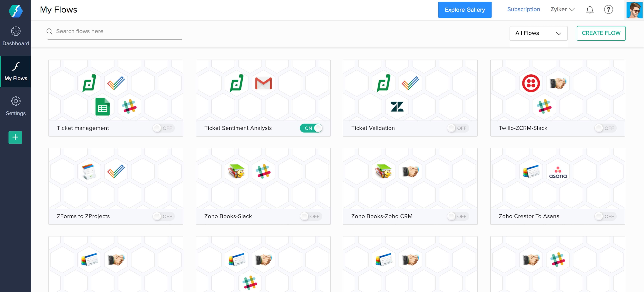
Task: Click the Zoho Projects icon in ZForms to ZProjects
Action: pyautogui.click(x=116, y=172)
